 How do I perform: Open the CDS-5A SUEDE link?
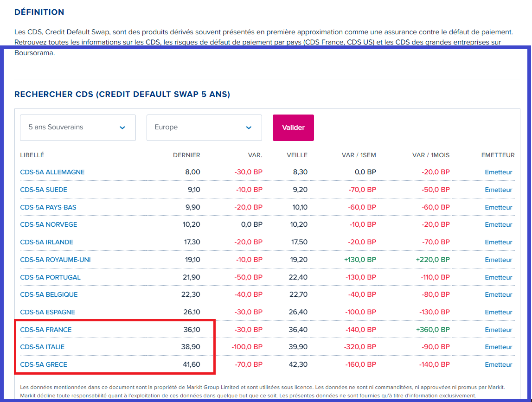point(44,190)
